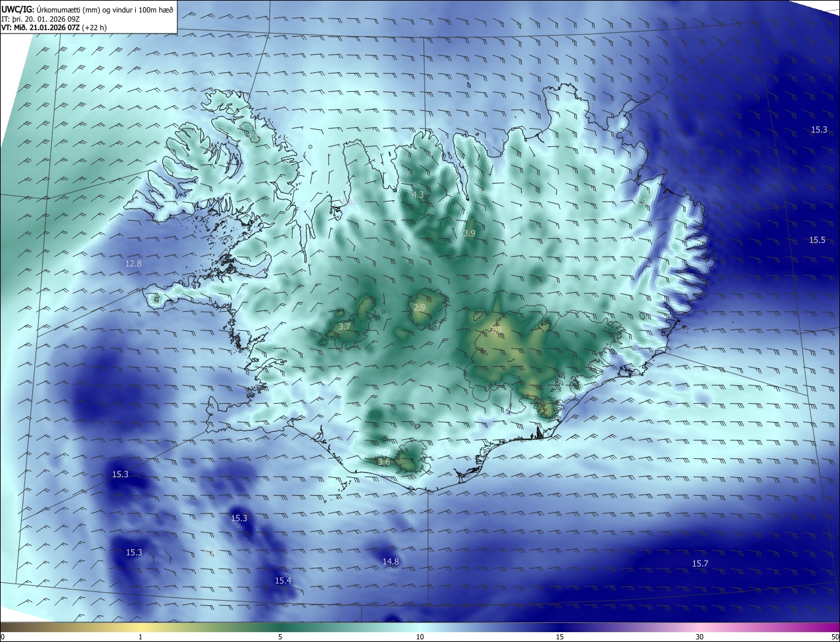The width and height of the screenshot is (840, 642).
Task: Click the colorbar tick label 50
Action: point(835,637)
